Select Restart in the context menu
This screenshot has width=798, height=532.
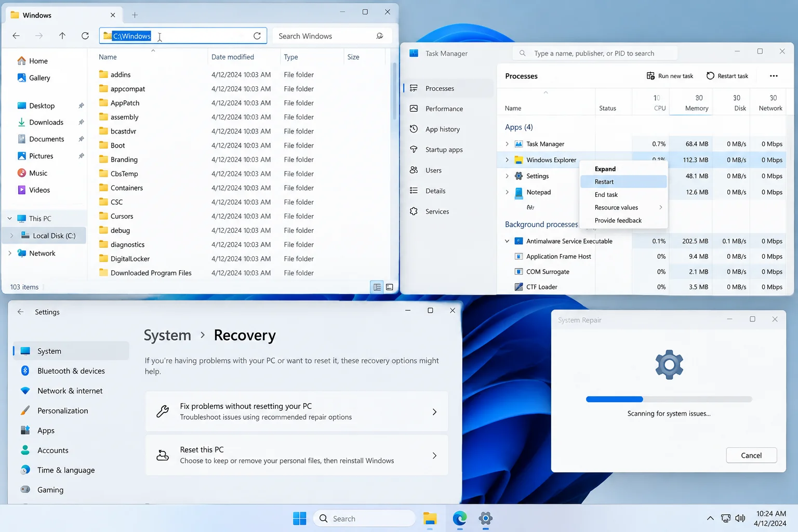623,182
